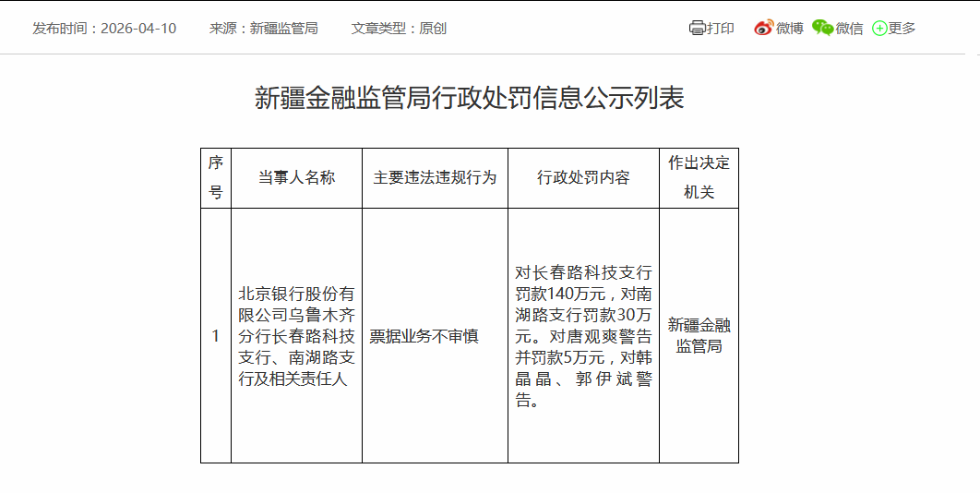Select the 当事人名称 column header
980x493 pixels.
tap(296, 177)
